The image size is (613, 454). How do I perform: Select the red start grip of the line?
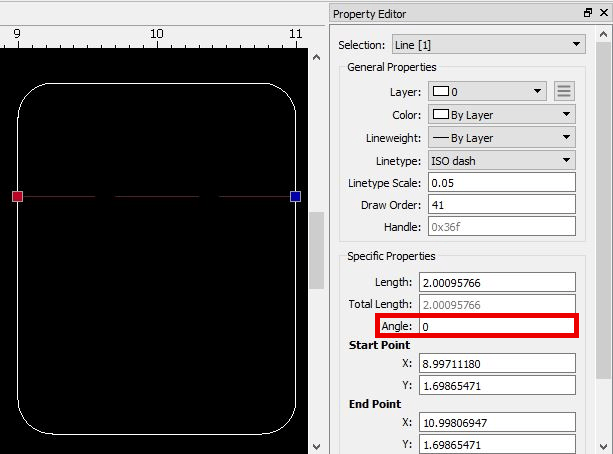tap(17, 196)
